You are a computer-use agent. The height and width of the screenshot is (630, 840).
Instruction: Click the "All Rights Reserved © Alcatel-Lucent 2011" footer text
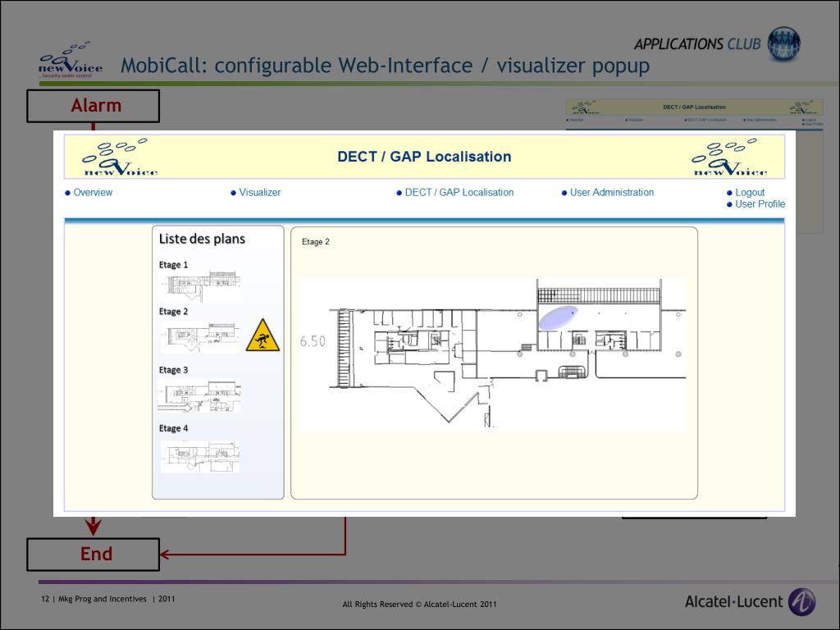419,605
